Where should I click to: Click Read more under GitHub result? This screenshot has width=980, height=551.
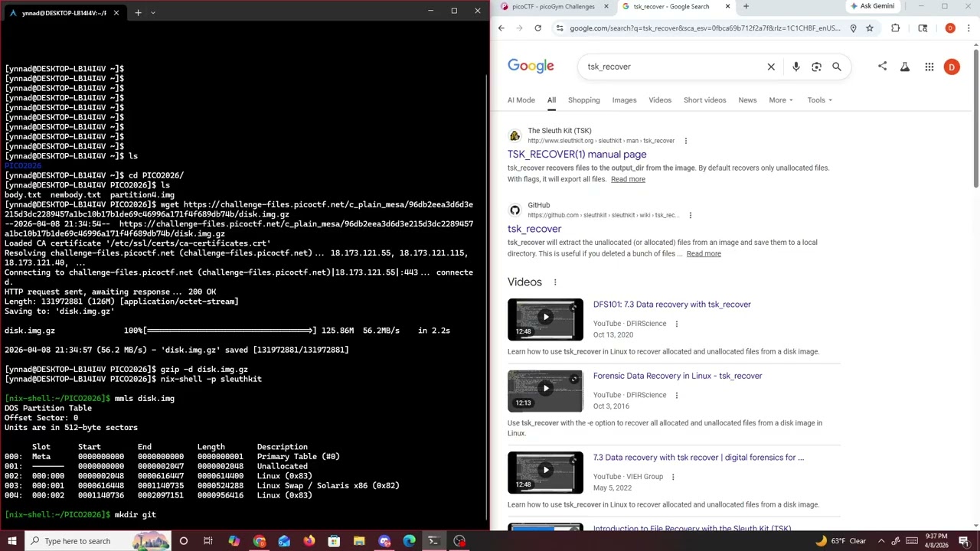point(704,253)
